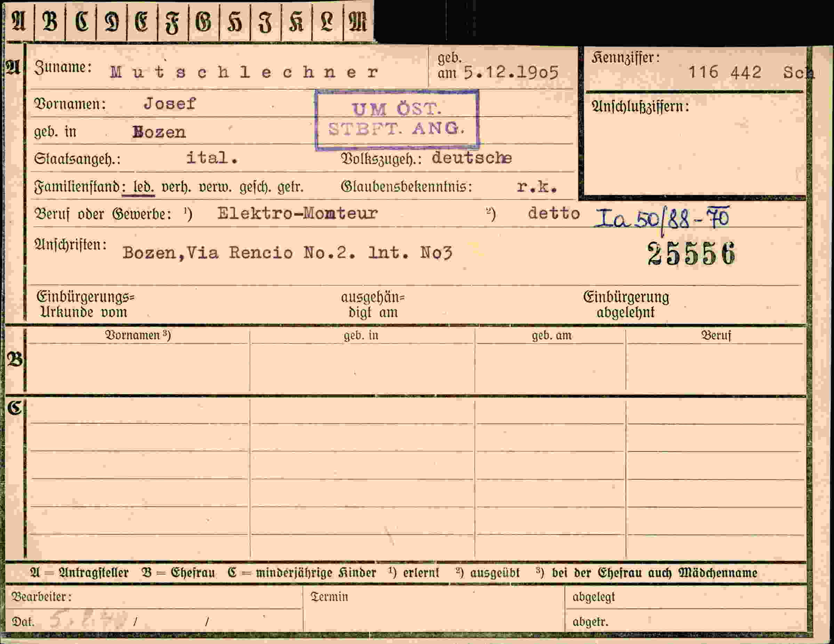Click index tab letter H at top

click(x=234, y=21)
